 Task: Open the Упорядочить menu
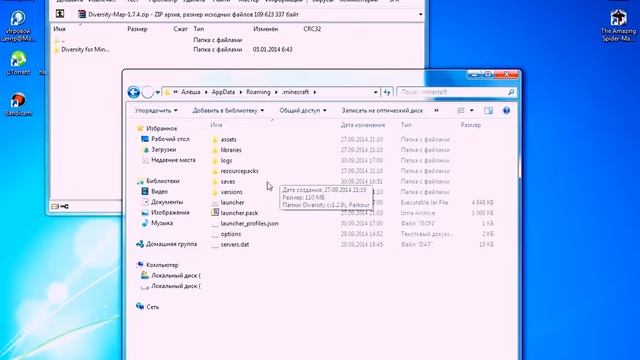[156, 111]
